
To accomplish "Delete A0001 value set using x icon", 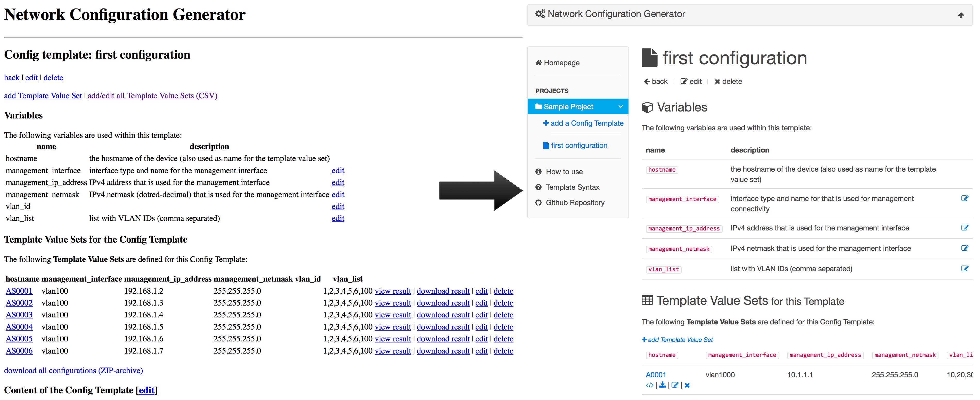I will [687, 385].
